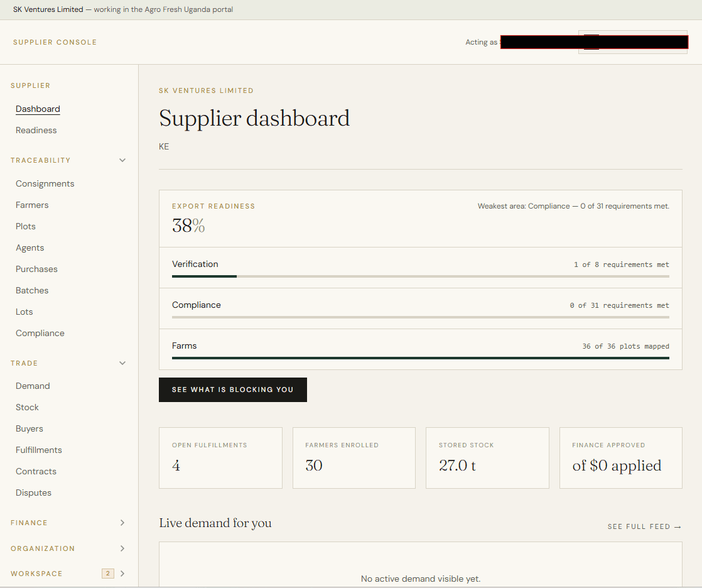Click the 'Live demand for you' heading
Viewport: 702px width, 588px height.
tap(215, 523)
